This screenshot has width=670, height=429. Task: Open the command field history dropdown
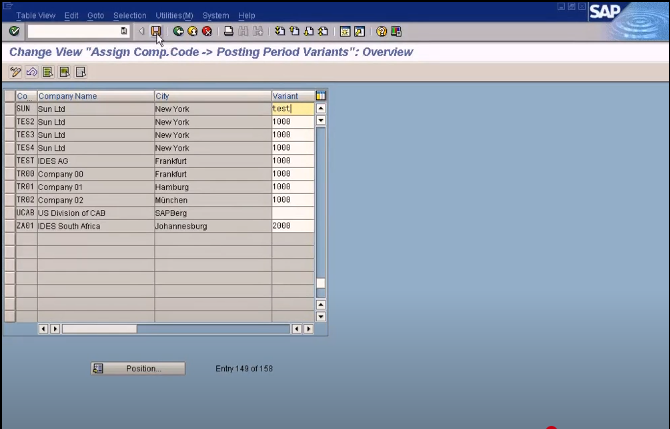click(x=124, y=31)
